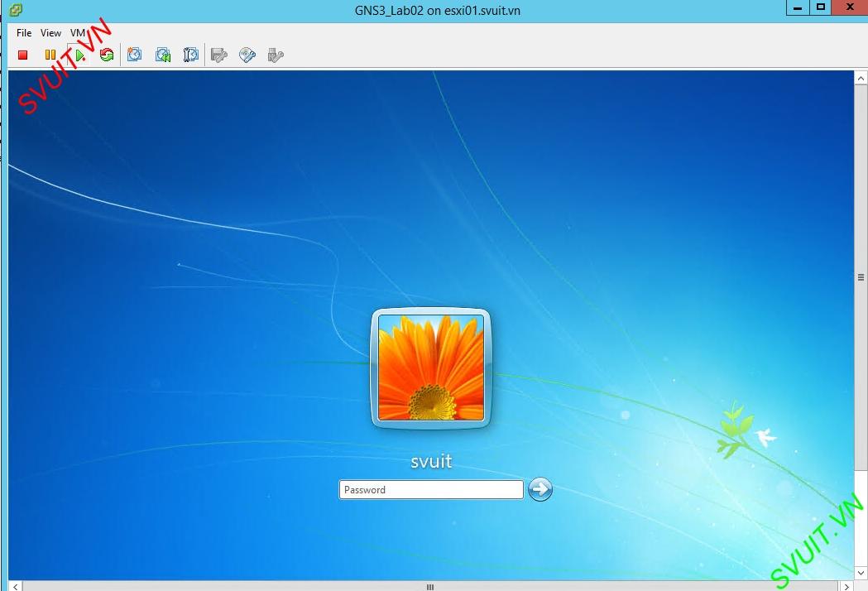This screenshot has height=591, width=868.
Task: Click the floppy device connect icon
Action: point(219,55)
